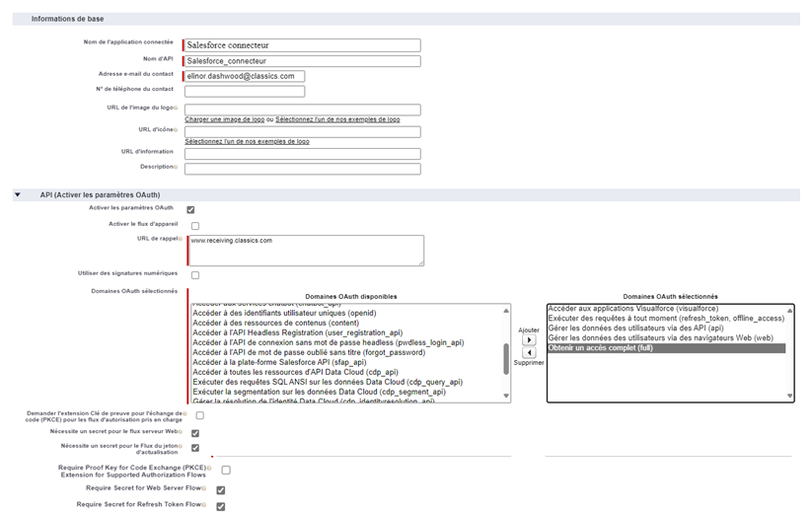Screen dimensions: 812x513
Task: Enable Activer le flux d'appareil checkbox
Action: point(195,226)
